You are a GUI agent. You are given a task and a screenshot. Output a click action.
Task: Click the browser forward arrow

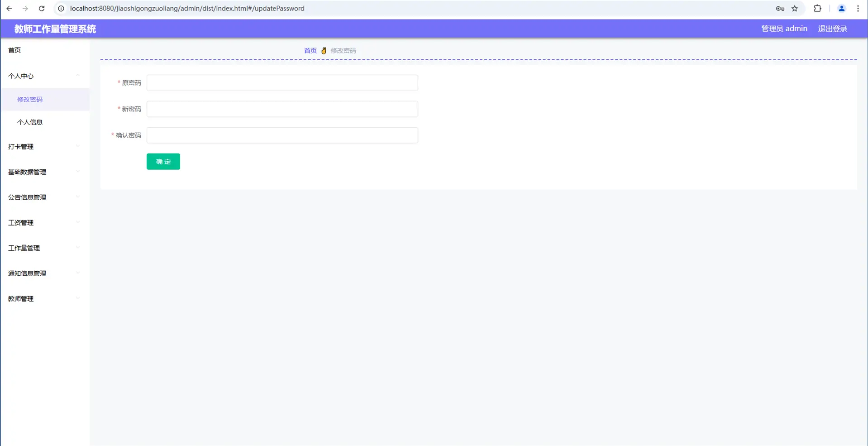pyautogui.click(x=25, y=9)
